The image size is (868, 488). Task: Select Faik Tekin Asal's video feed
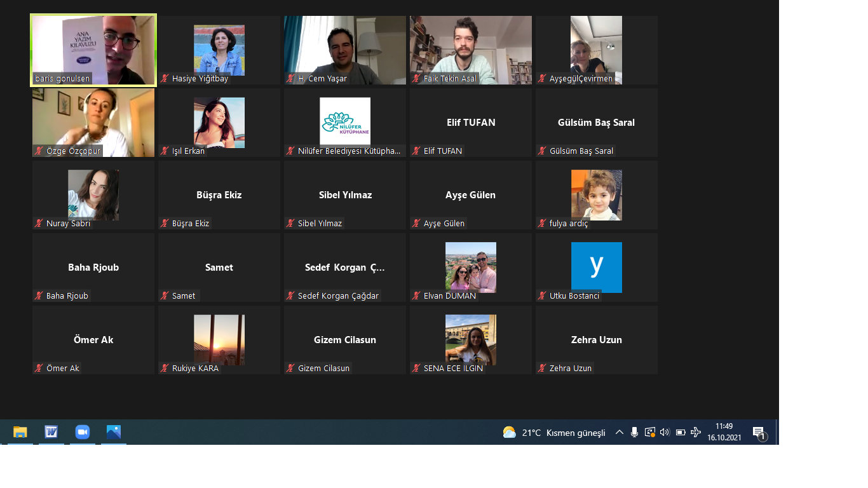pyautogui.click(x=471, y=50)
